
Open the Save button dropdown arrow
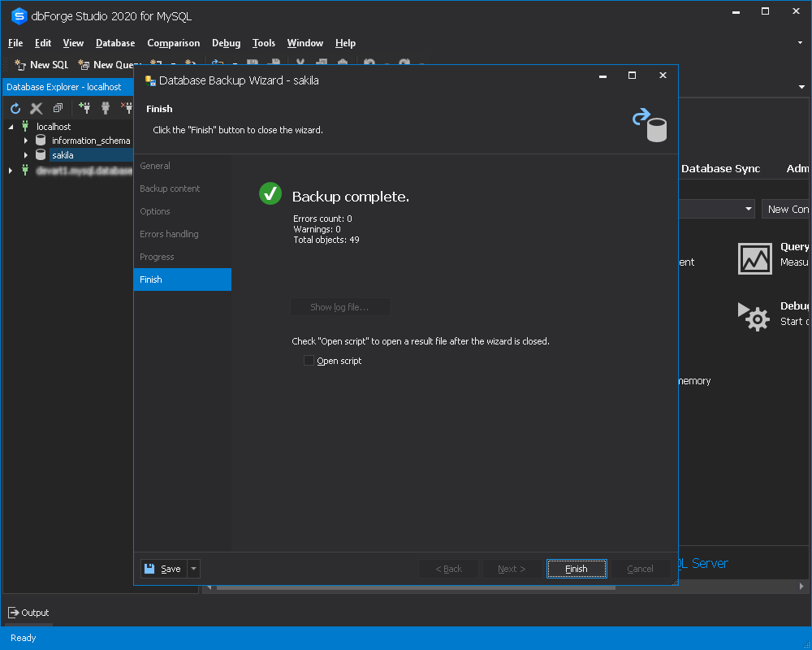point(194,569)
